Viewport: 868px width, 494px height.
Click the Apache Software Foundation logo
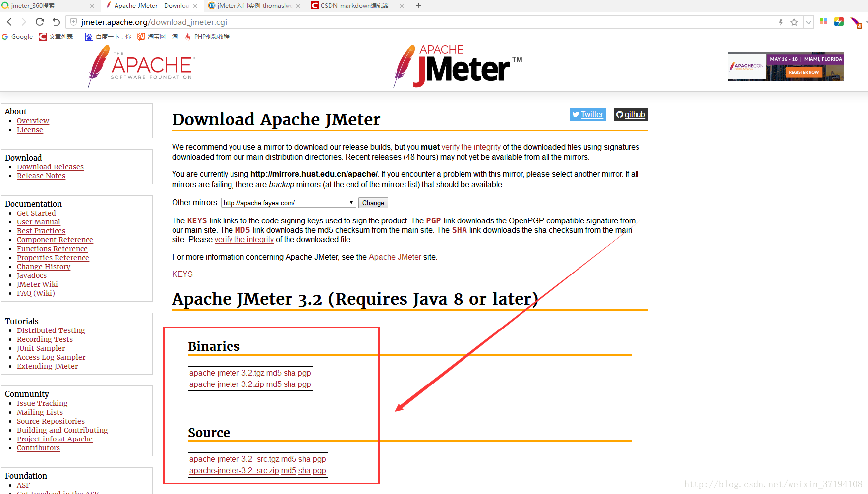(x=141, y=66)
